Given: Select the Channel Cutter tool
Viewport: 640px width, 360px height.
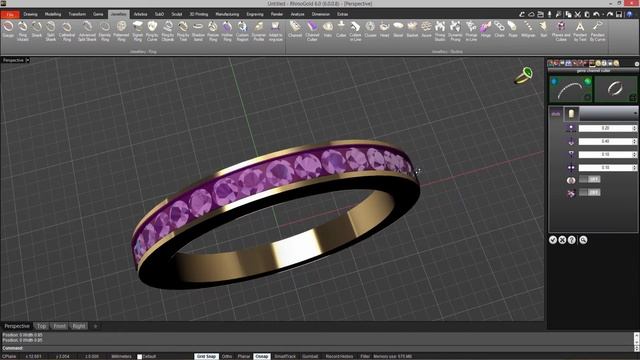Looking at the screenshot, I should click(x=312, y=31).
